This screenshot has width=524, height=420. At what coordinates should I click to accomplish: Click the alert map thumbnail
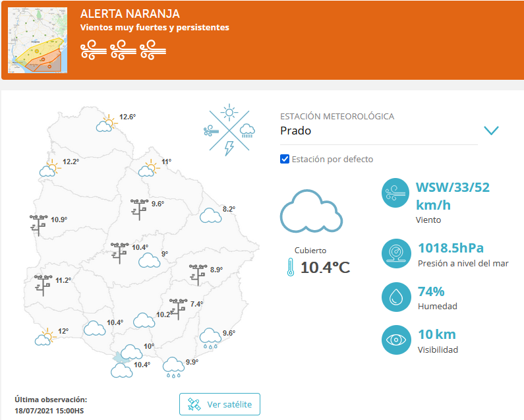tap(38, 40)
